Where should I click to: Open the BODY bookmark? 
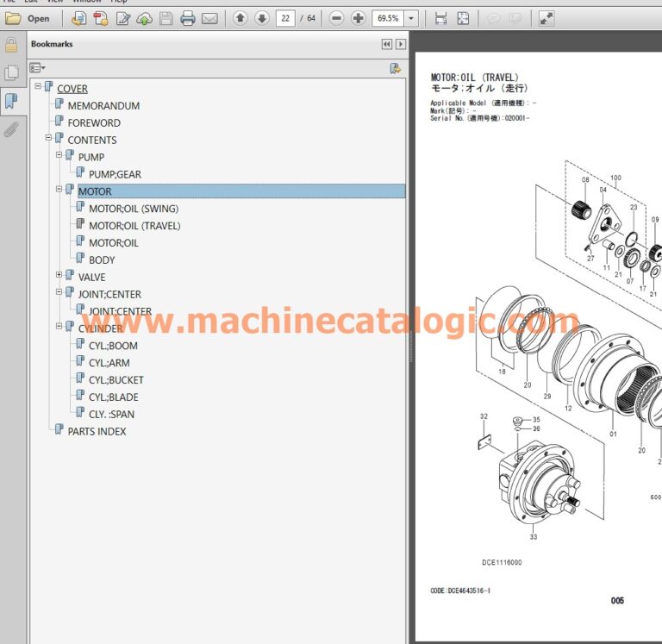coord(102,260)
